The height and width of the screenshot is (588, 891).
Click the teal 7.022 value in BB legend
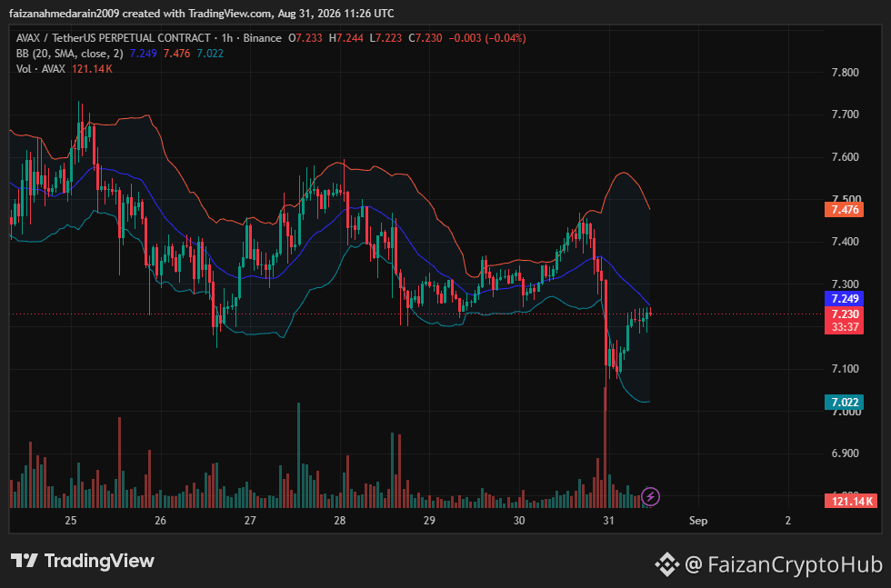pos(210,54)
